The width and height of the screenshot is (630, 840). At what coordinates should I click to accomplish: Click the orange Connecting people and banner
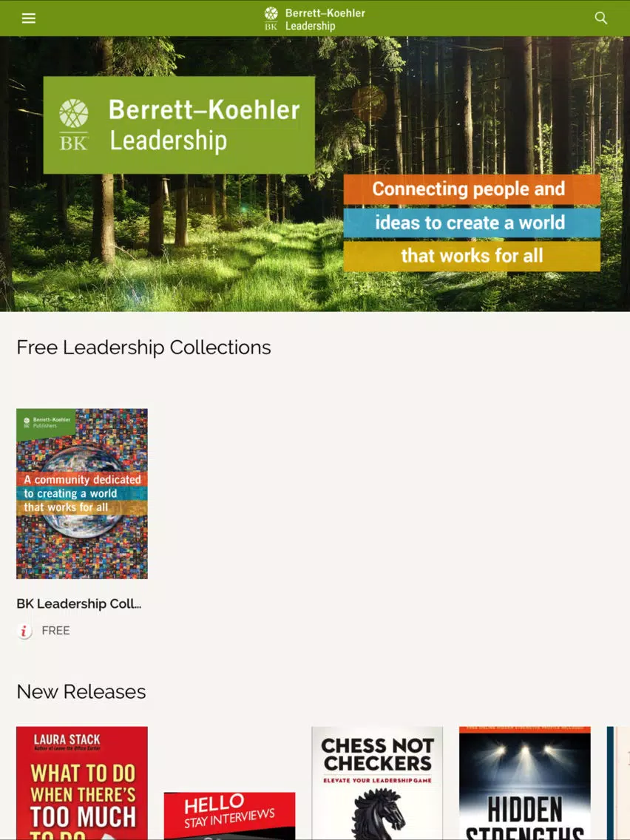pyautogui.click(x=472, y=189)
